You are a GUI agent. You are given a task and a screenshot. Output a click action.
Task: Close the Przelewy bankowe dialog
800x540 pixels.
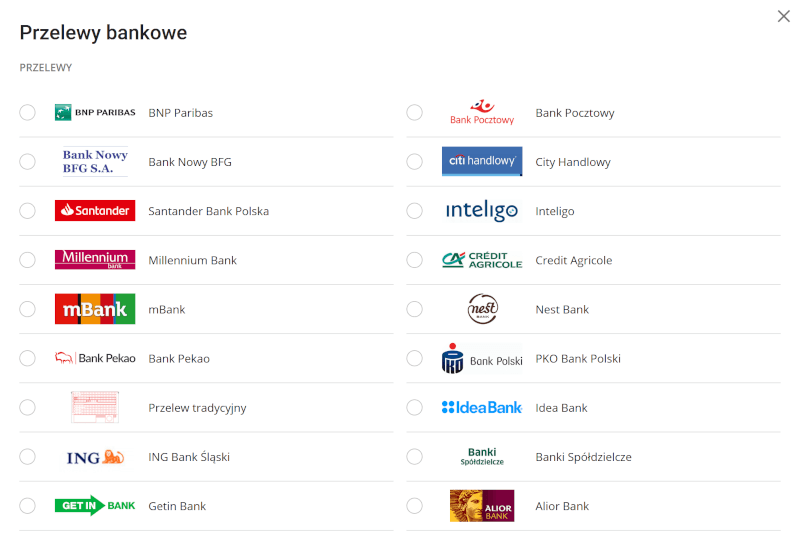(784, 16)
